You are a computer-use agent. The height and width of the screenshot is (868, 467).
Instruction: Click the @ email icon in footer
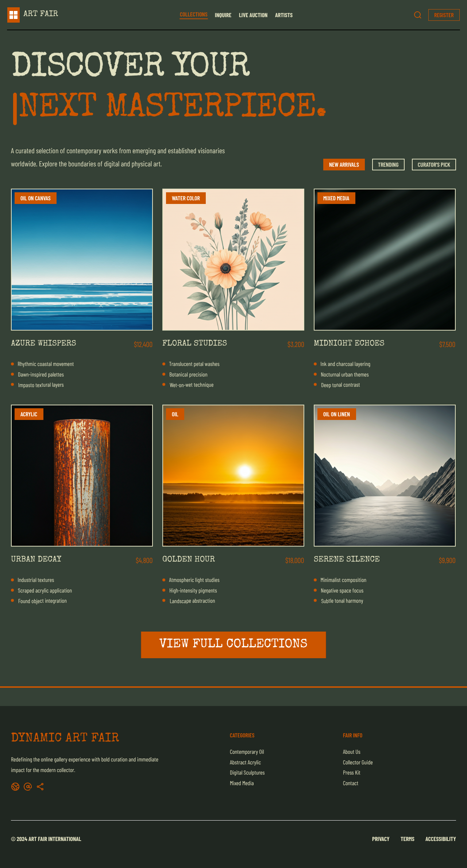[x=28, y=787]
